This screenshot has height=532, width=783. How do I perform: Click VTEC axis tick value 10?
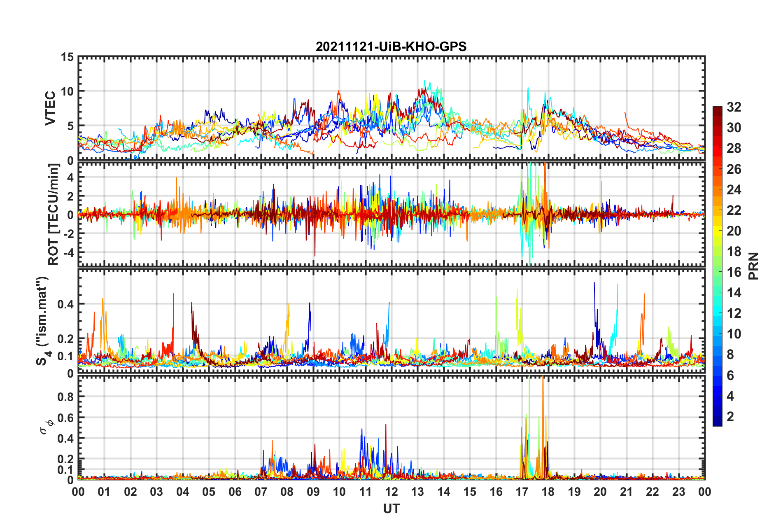pos(67,91)
